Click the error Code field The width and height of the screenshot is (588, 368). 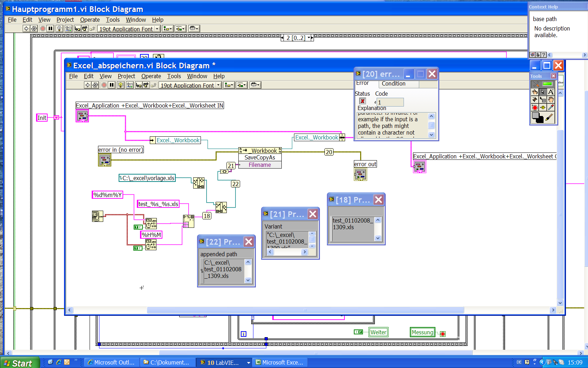390,102
